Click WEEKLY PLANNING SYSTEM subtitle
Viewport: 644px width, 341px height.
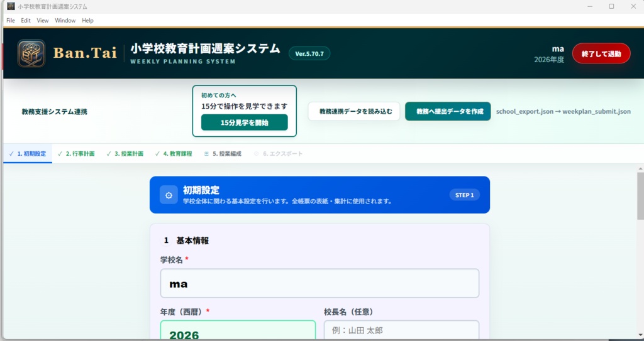click(x=183, y=62)
